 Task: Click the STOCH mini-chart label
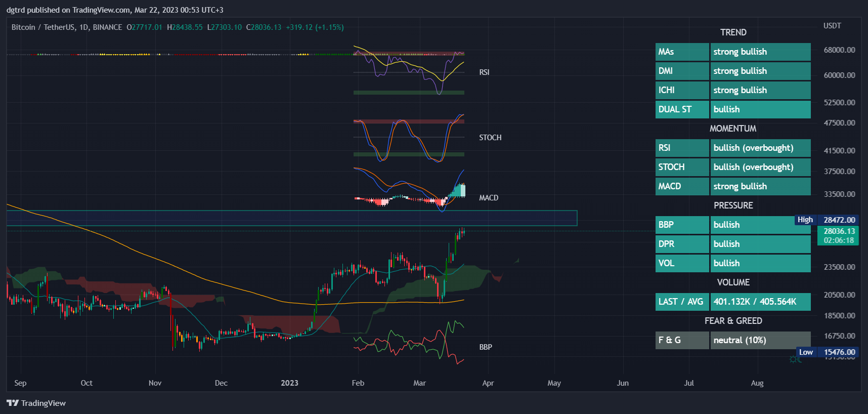(490, 138)
